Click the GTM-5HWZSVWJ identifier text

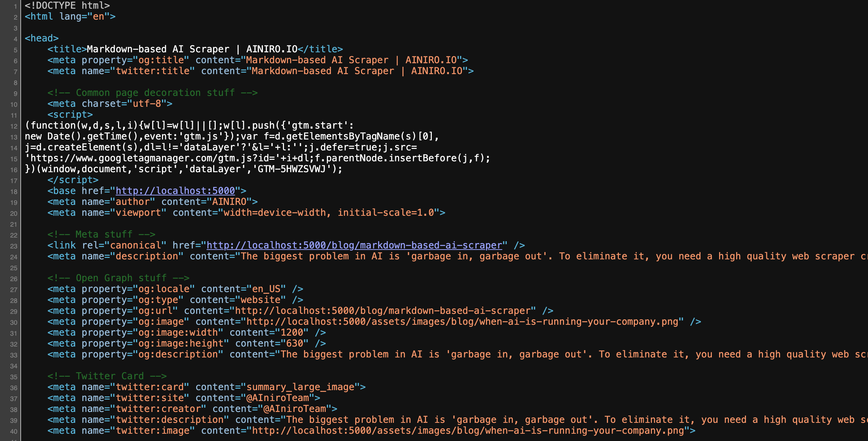pyautogui.click(x=292, y=169)
